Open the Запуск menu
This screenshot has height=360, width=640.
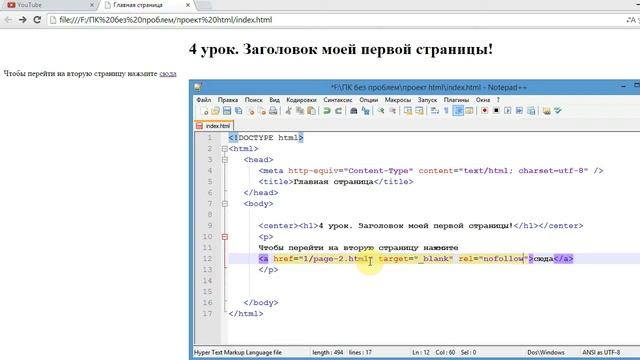(x=427, y=100)
